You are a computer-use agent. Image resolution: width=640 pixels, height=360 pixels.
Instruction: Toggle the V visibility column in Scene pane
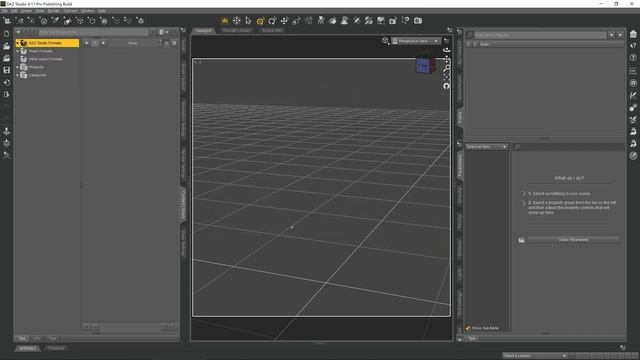(x=468, y=44)
